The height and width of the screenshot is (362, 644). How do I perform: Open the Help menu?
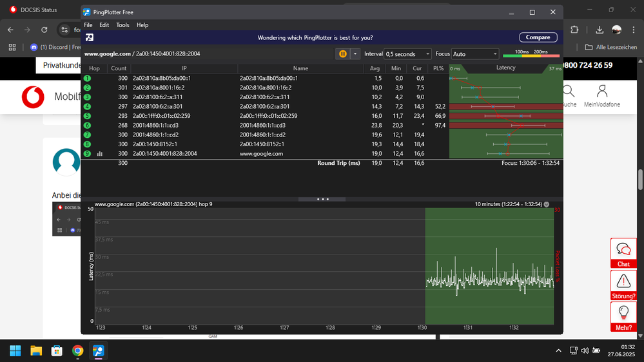coord(142,25)
